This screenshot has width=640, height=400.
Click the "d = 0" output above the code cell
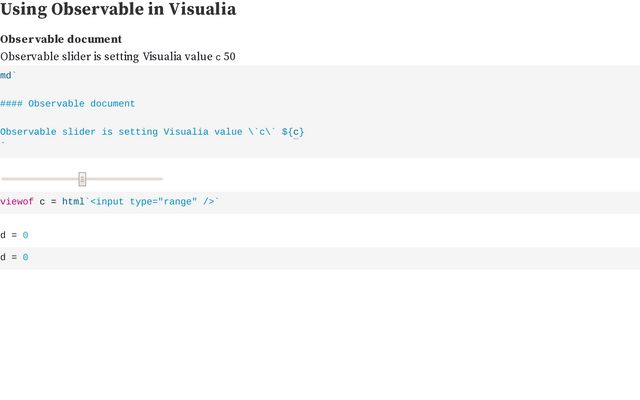coord(14,235)
